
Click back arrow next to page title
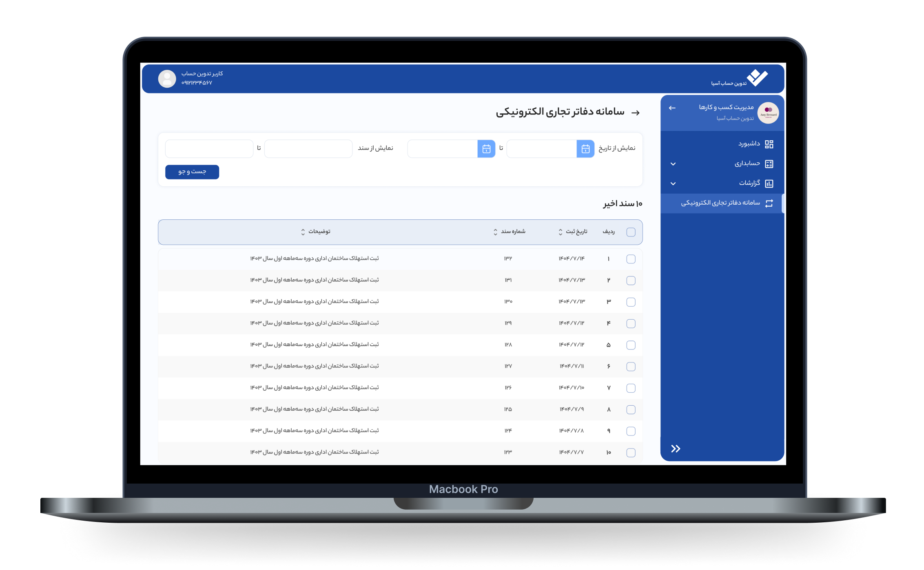(635, 113)
